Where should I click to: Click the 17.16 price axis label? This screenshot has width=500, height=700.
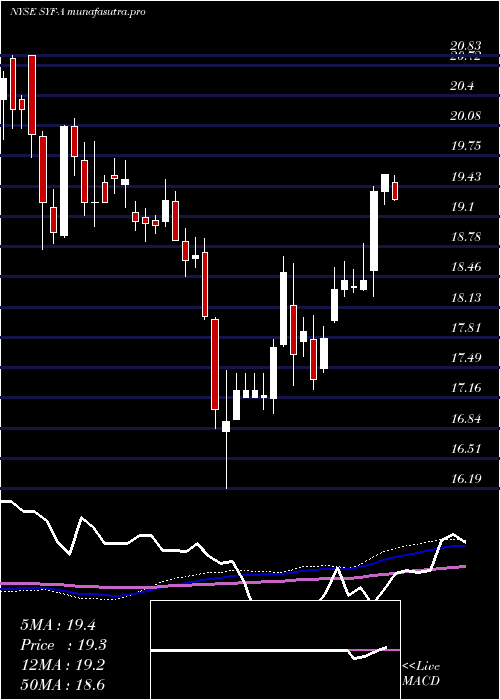click(465, 388)
